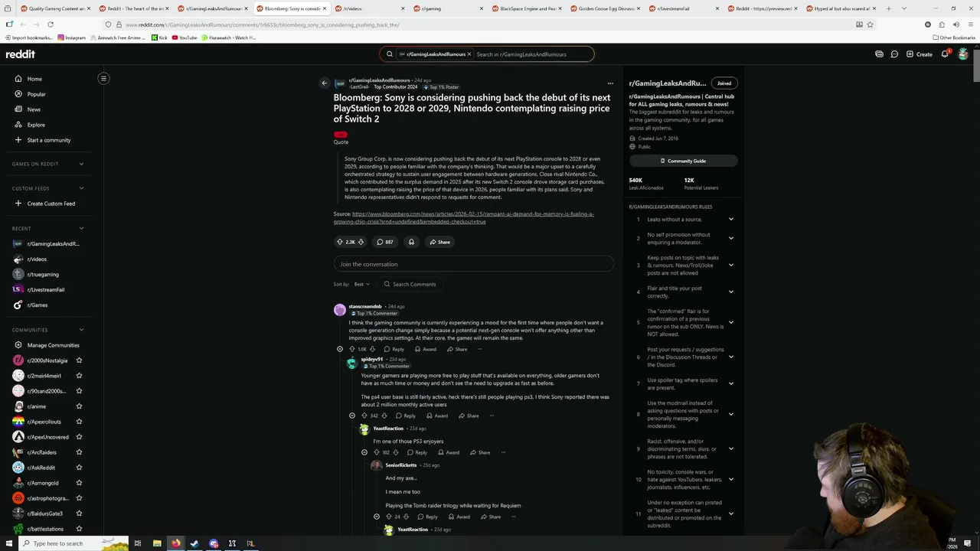Upvote the Bloomberg Sony post
Image resolution: width=980 pixels, height=551 pixels.
[340, 242]
